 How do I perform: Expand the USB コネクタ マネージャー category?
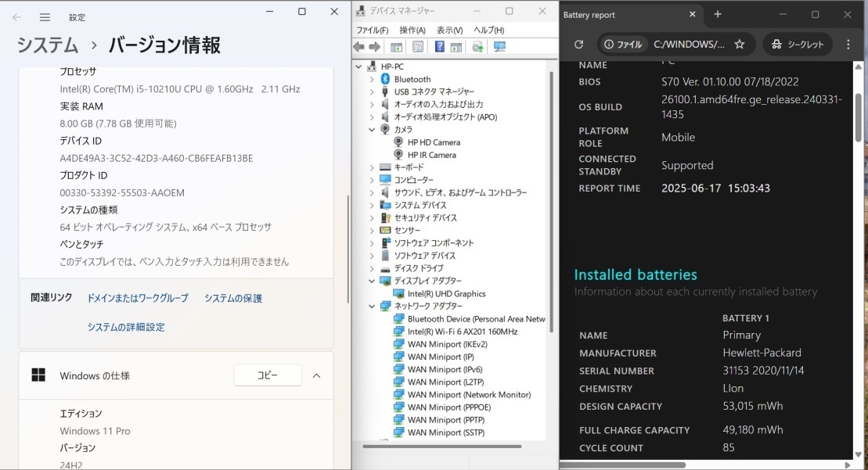tap(372, 91)
